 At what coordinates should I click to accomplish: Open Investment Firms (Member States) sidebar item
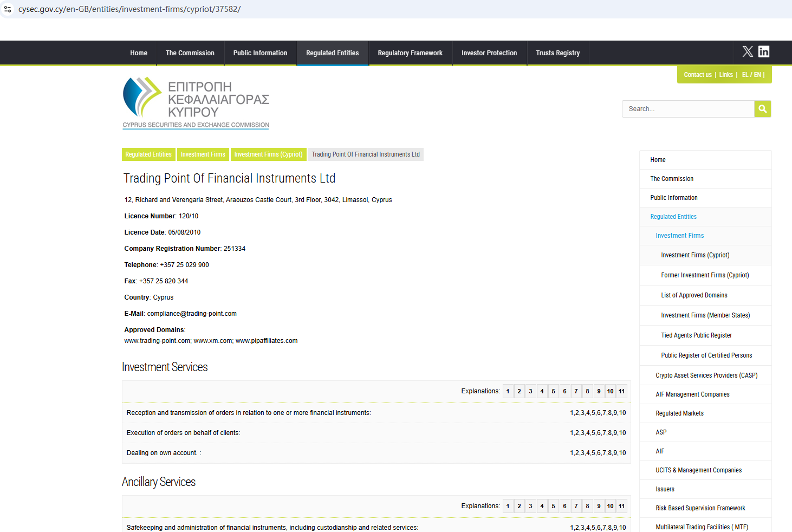point(705,315)
